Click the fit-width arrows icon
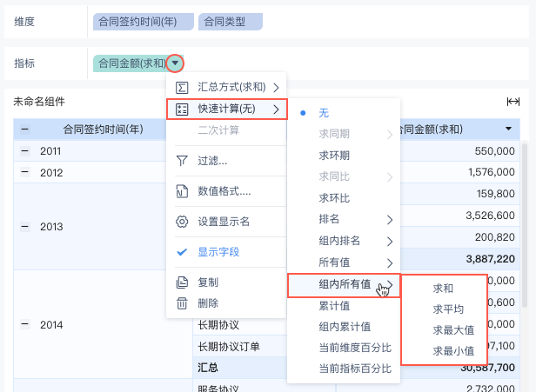536x392 pixels. [513, 102]
